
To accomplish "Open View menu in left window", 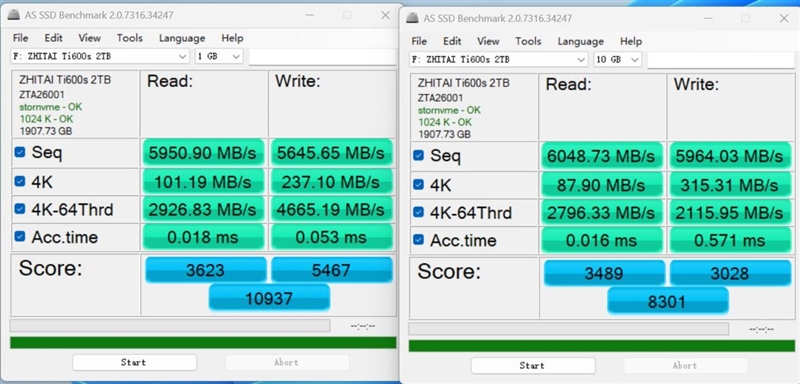I will click(89, 38).
